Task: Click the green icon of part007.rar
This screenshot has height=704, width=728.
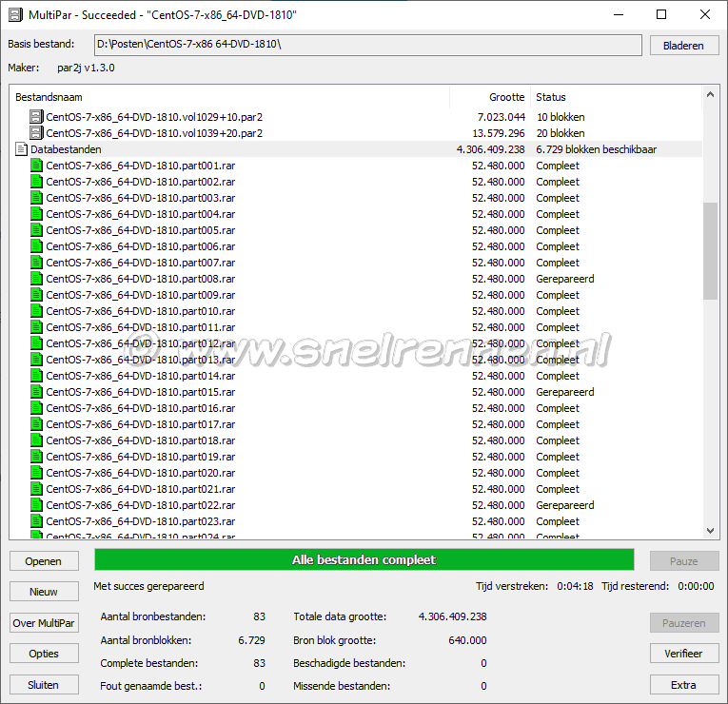Action: [x=36, y=263]
